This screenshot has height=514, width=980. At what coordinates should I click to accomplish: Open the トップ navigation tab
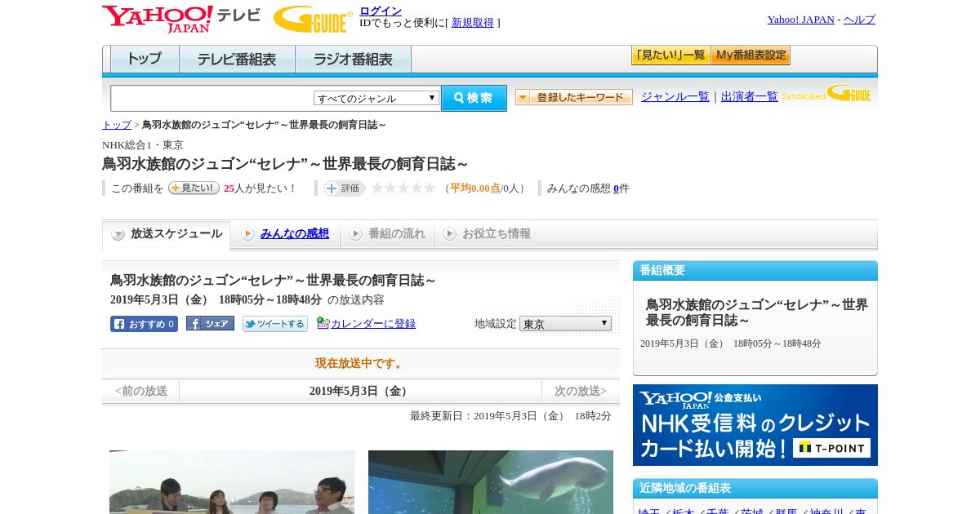point(145,59)
